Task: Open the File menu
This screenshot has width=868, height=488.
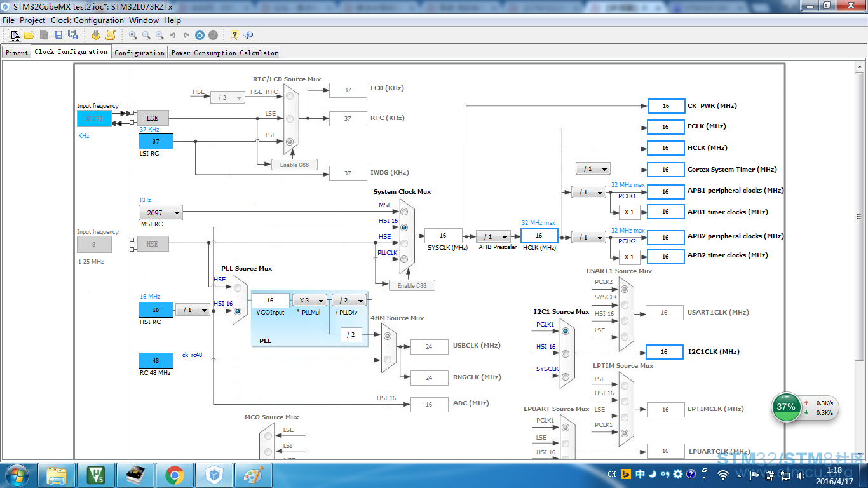Action: 8,20
